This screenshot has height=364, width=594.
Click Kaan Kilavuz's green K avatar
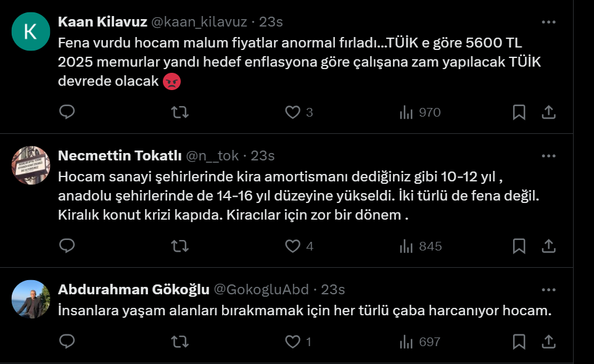pyautogui.click(x=31, y=31)
